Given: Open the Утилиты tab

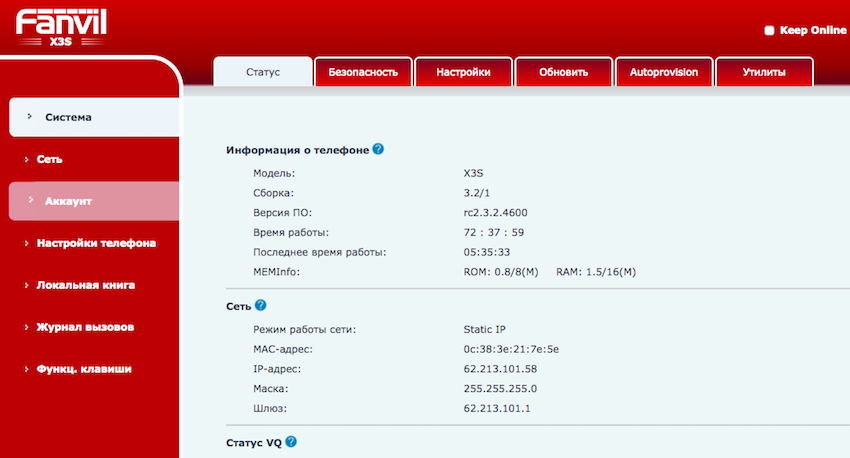Looking at the screenshot, I should pos(764,72).
